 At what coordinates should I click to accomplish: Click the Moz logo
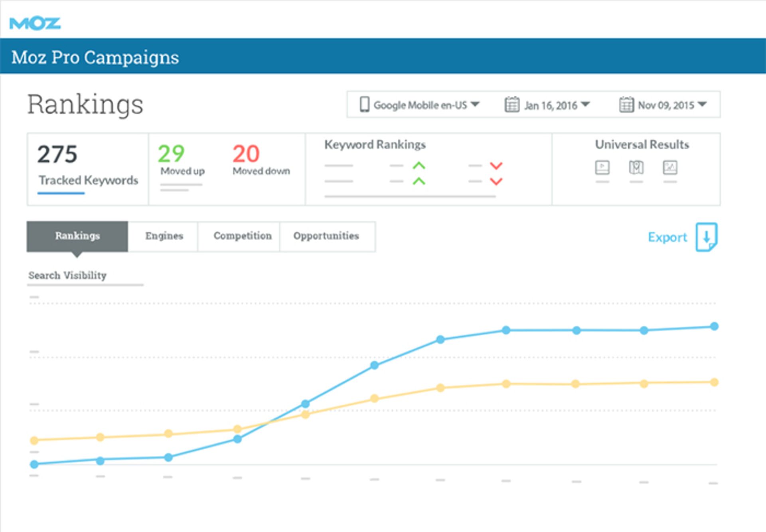(x=35, y=24)
